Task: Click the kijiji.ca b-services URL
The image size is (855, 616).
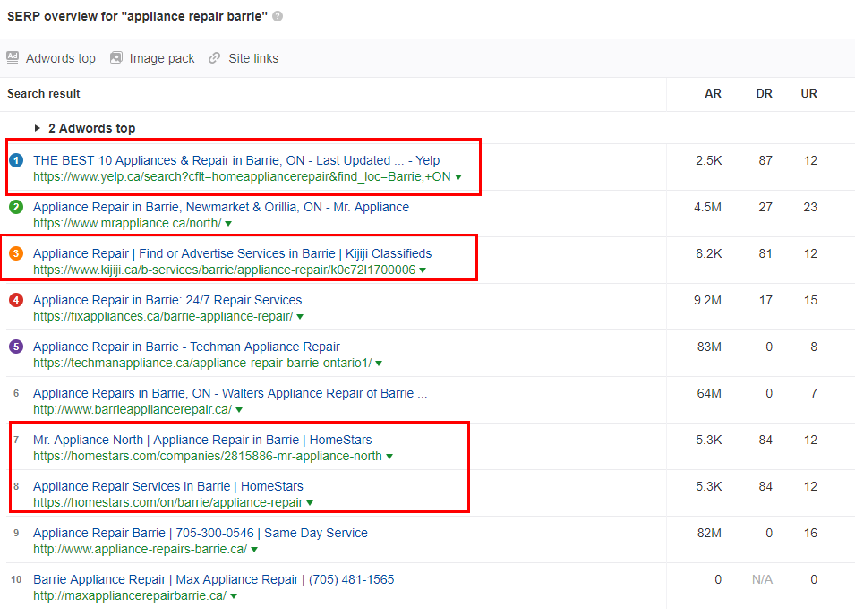Action: [x=224, y=269]
